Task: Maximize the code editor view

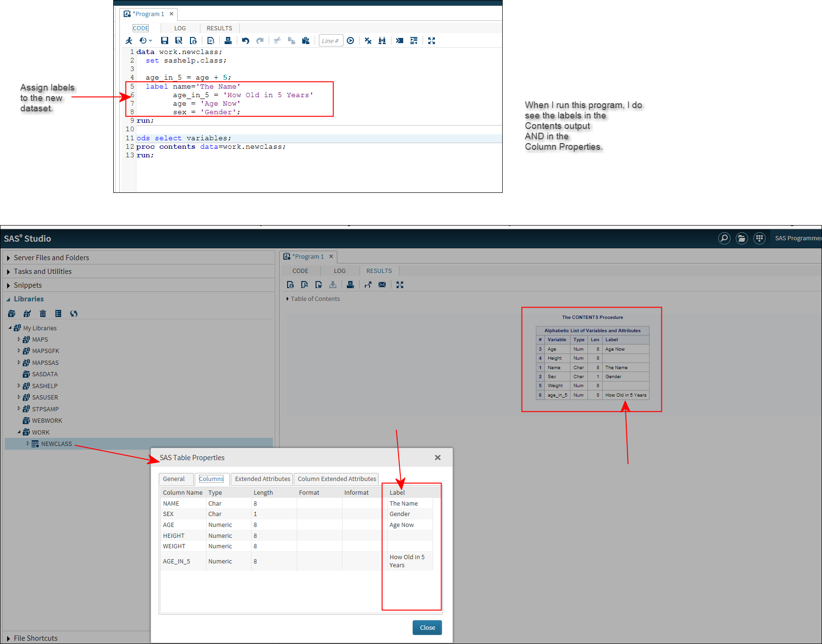Action: click(x=432, y=41)
